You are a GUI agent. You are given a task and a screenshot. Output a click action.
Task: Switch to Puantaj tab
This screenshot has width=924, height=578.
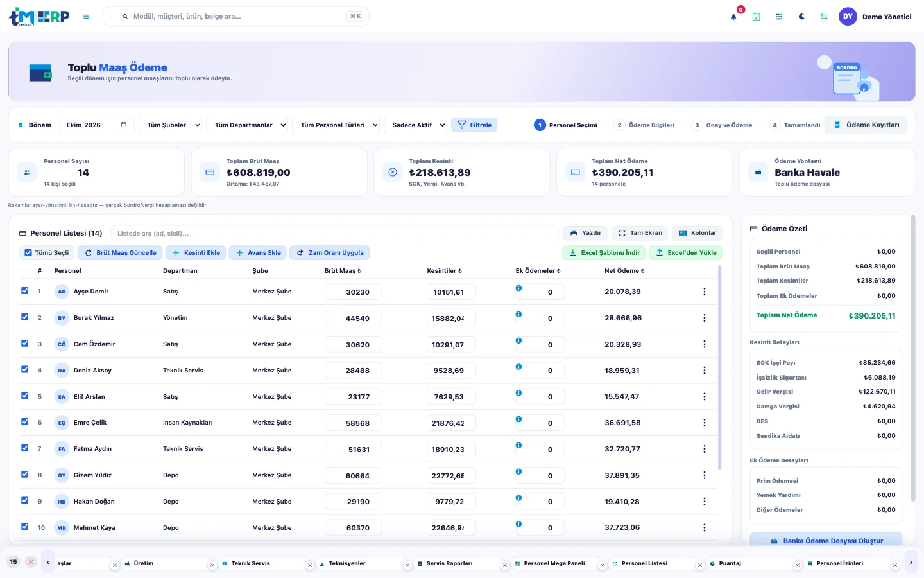730,563
